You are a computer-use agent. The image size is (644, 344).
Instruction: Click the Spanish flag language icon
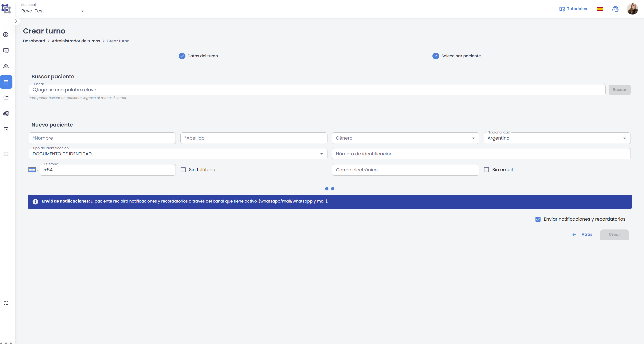(600, 9)
